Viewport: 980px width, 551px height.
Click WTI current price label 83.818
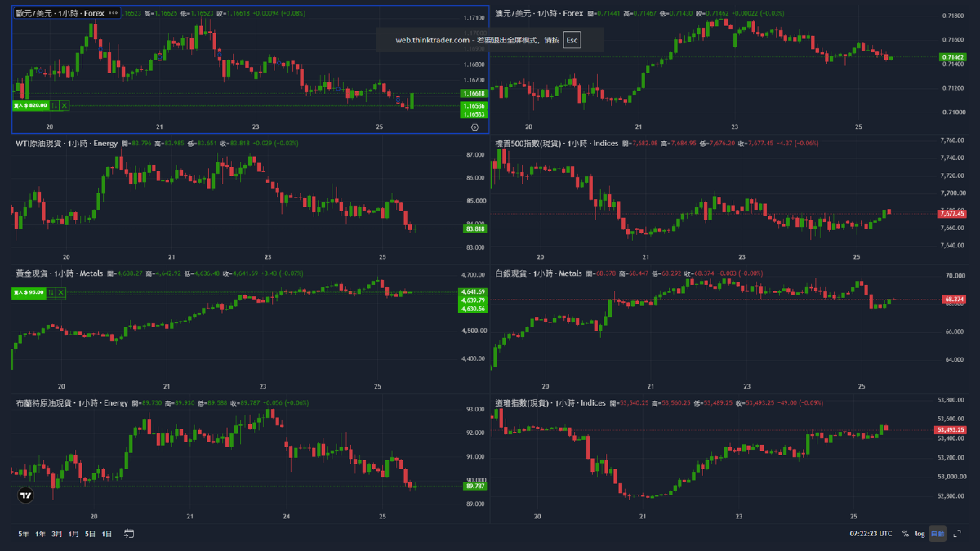pyautogui.click(x=474, y=229)
